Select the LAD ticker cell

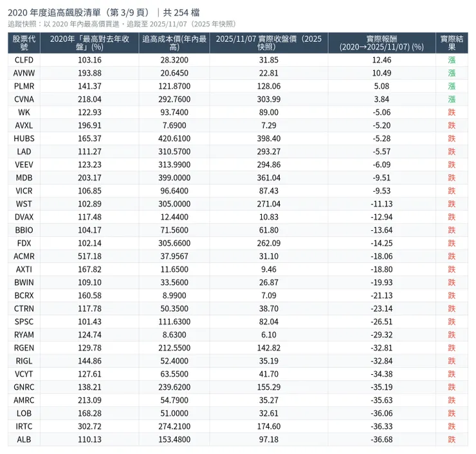24,151
